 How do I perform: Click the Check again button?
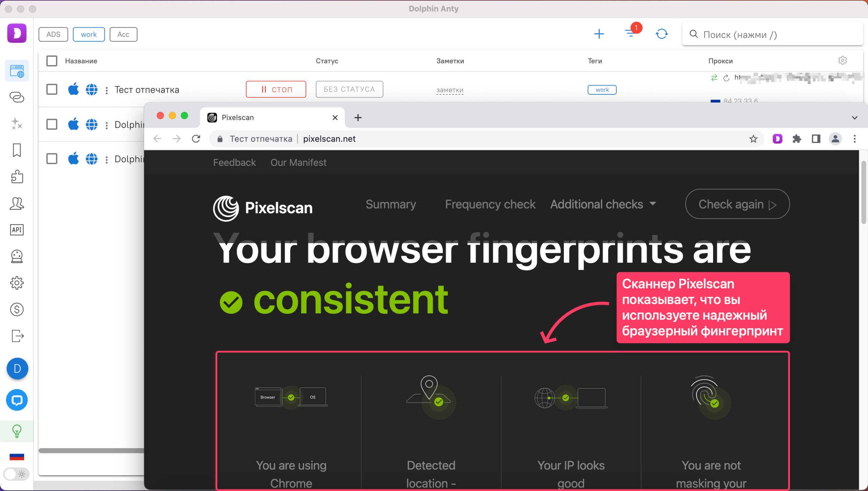point(737,204)
